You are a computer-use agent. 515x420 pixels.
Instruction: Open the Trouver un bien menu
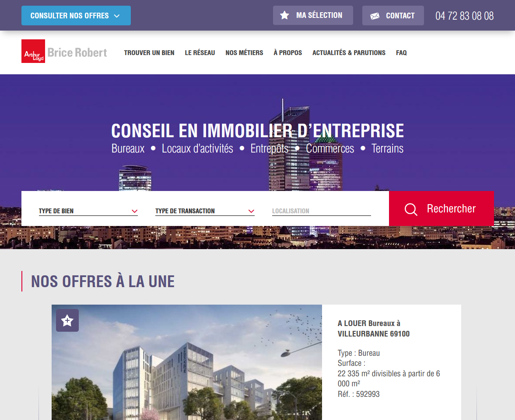(x=149, y=52)
